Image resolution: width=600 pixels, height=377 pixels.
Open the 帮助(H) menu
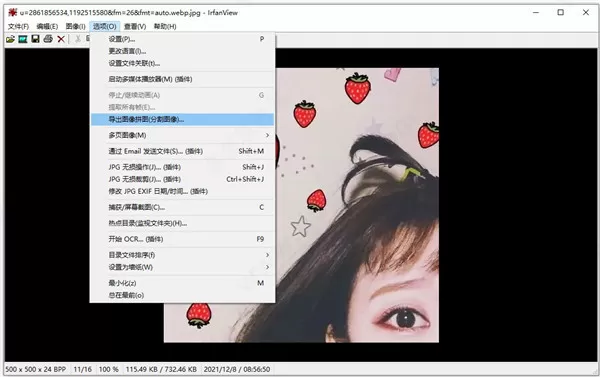point(165,26)
